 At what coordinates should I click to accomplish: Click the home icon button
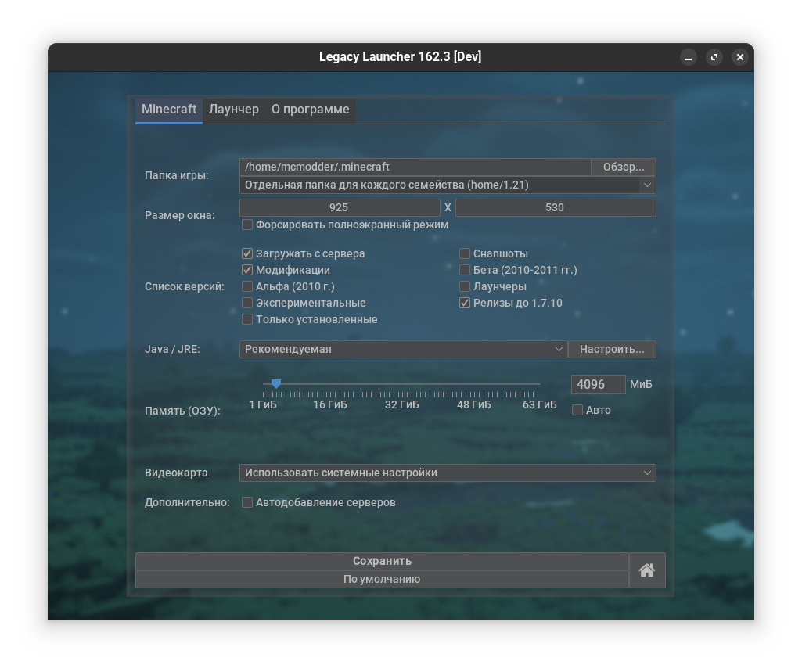(647, 570)
